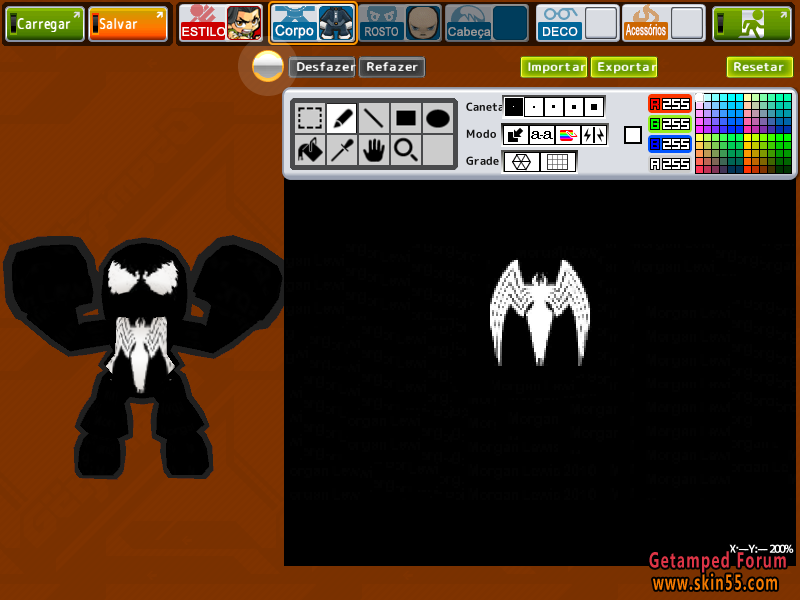Open the ROSTO face tab

coord(381,22)
